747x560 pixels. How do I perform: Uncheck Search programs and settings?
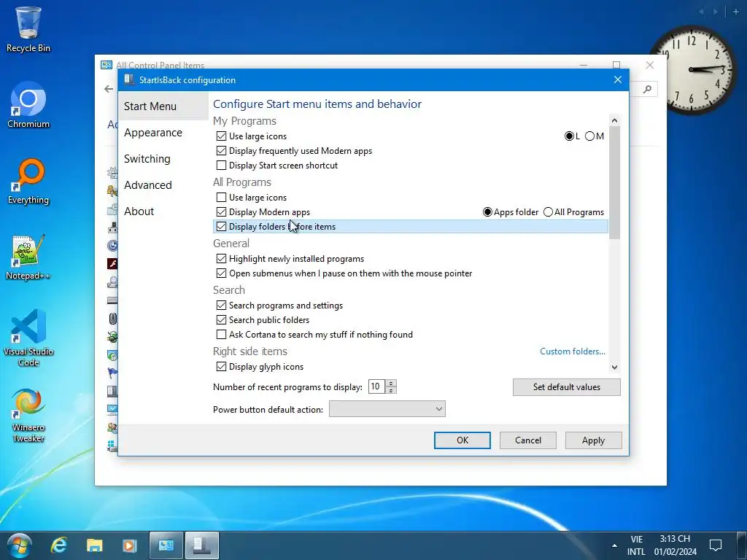(221, 306)
